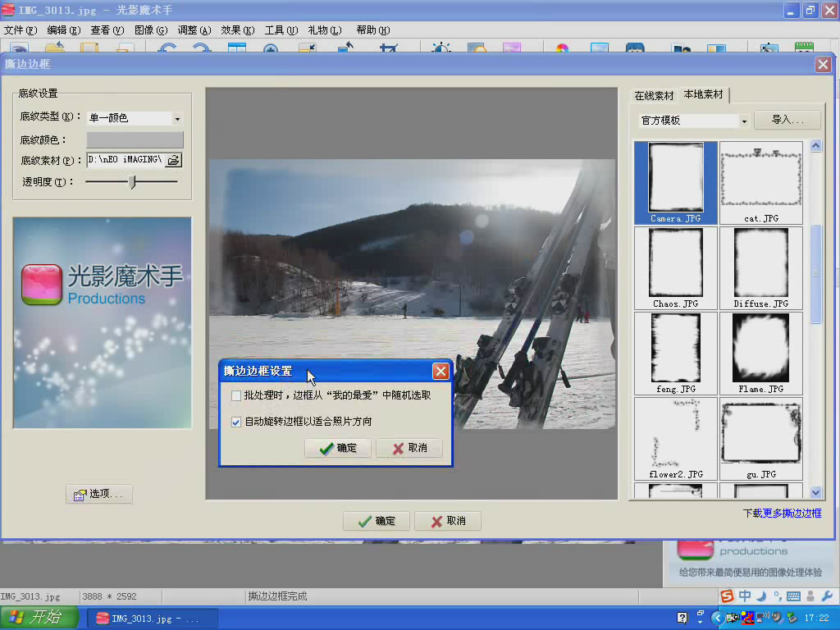Open the Sogou soft keyboard icon
The width and height of the screenshot is (840, 630).
click(x=793, y=596)
